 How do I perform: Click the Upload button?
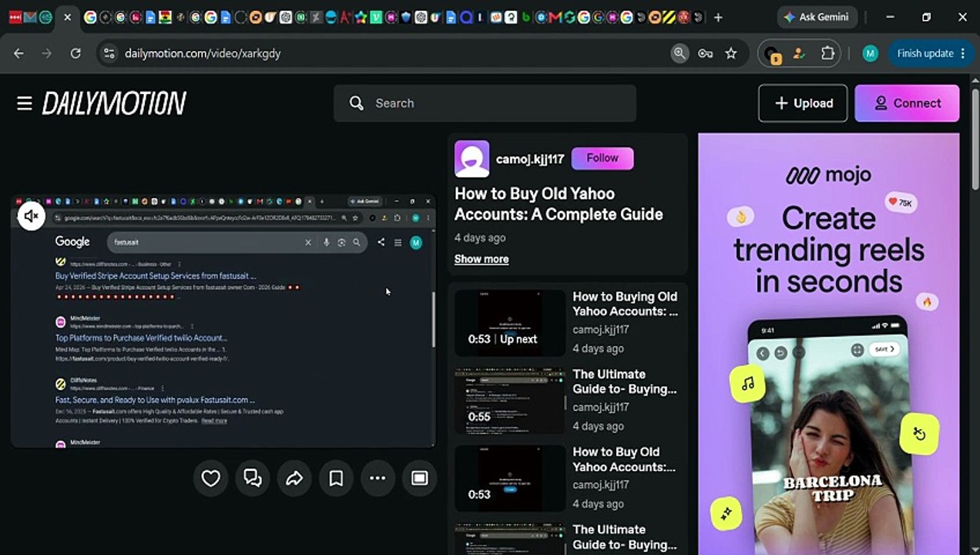click(803, 103)
